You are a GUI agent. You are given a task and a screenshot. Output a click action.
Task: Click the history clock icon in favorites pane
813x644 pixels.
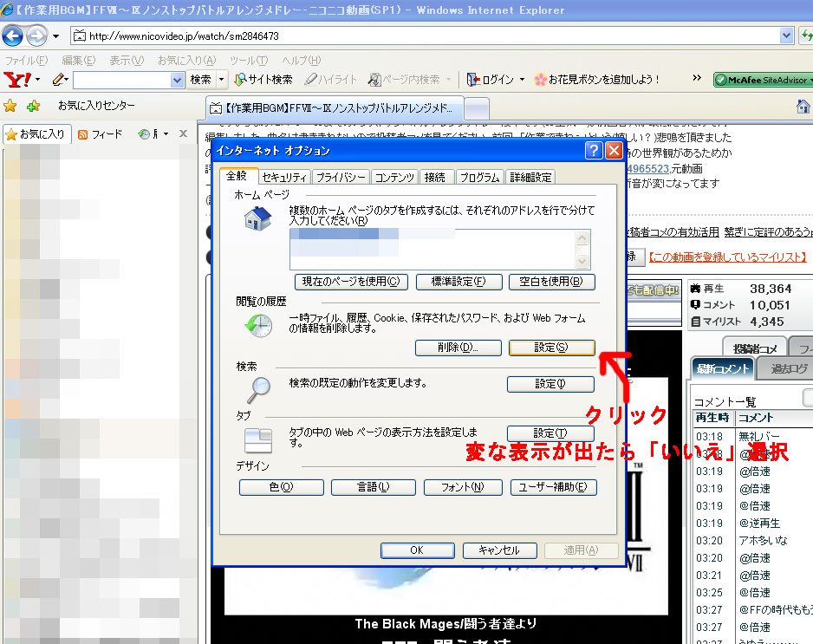click(x=144, y=134)
